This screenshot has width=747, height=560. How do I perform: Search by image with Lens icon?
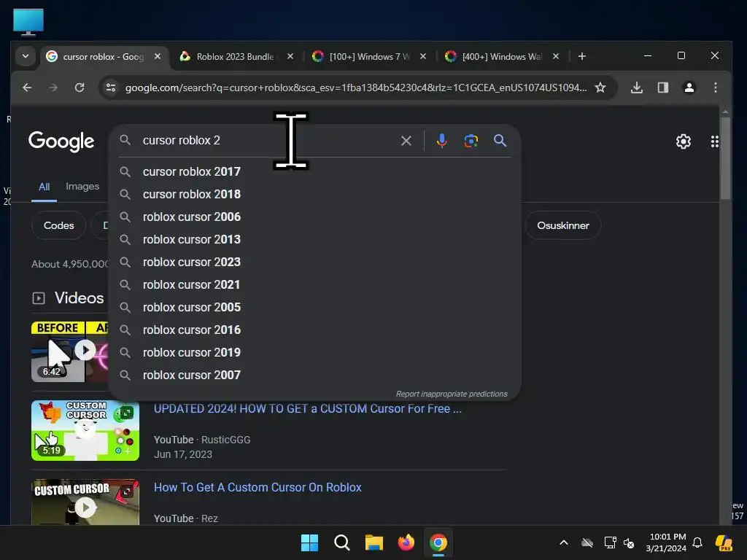(x=471, y=141)
